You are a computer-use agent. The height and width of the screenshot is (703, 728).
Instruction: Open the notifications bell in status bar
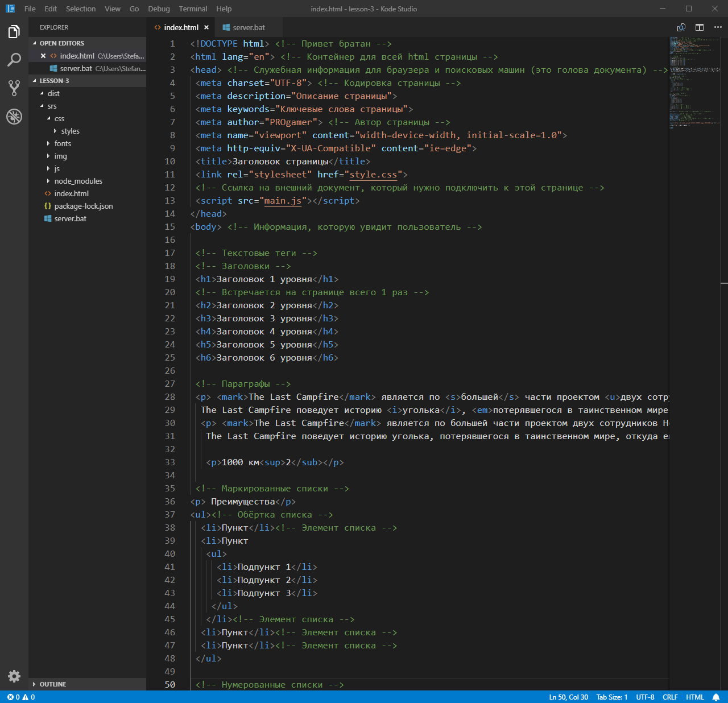coord(716,697)
